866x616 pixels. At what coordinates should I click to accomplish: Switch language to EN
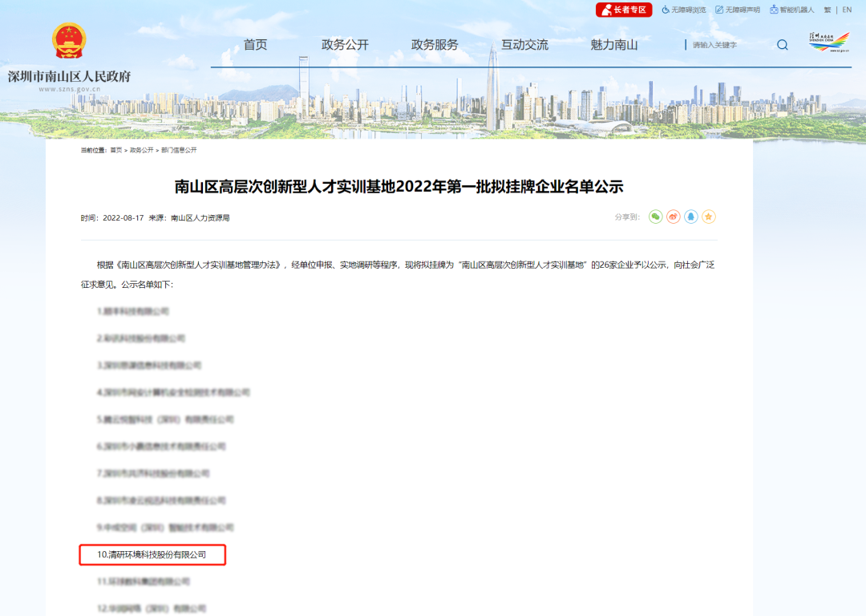pyautogui.click(x=847, y=9)
